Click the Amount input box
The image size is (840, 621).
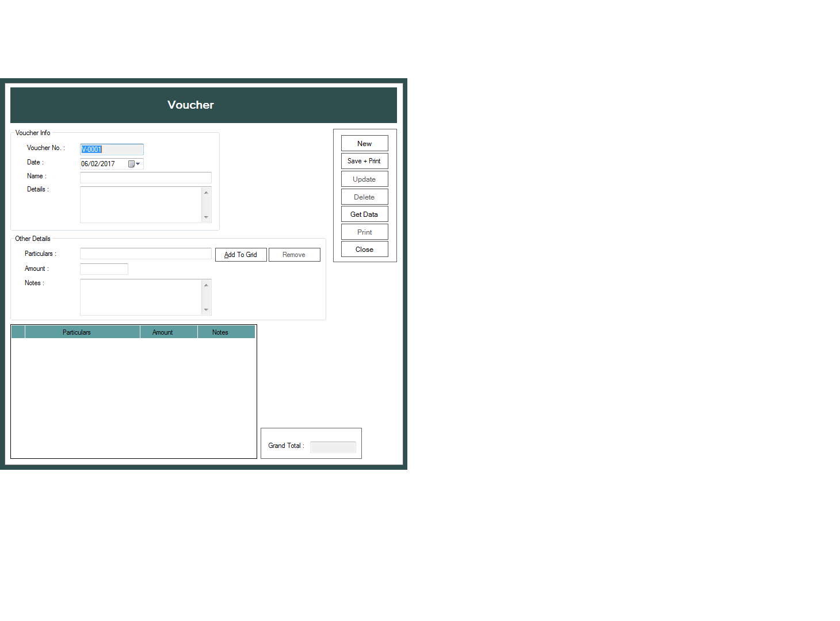coord(104,269)
